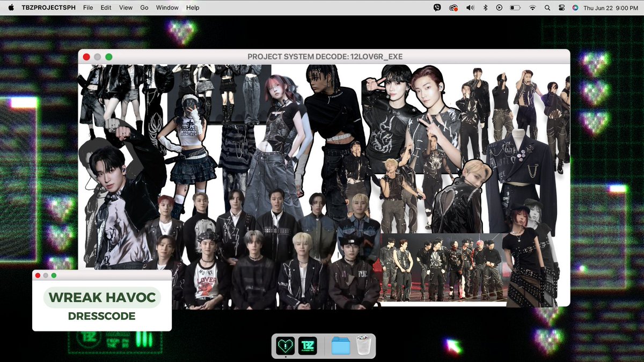Launch the TBZ app in the Dock
The image size is (644, 362).
(308, 346)
